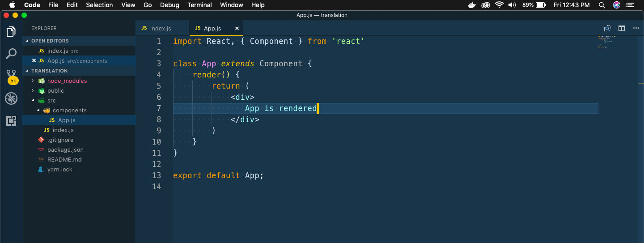Click the .gitignore git file icon
This screenshot has height=243, width=644.
(x=42, y=140)
